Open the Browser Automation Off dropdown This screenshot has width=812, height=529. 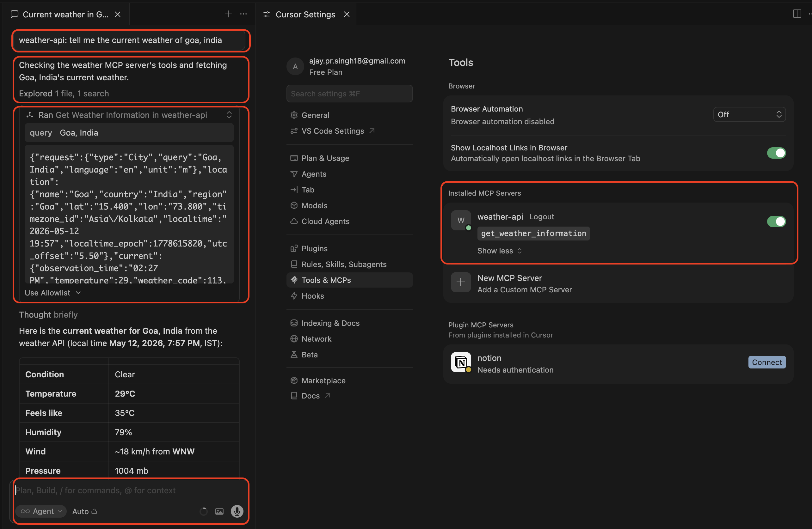[x=749, y=115]
